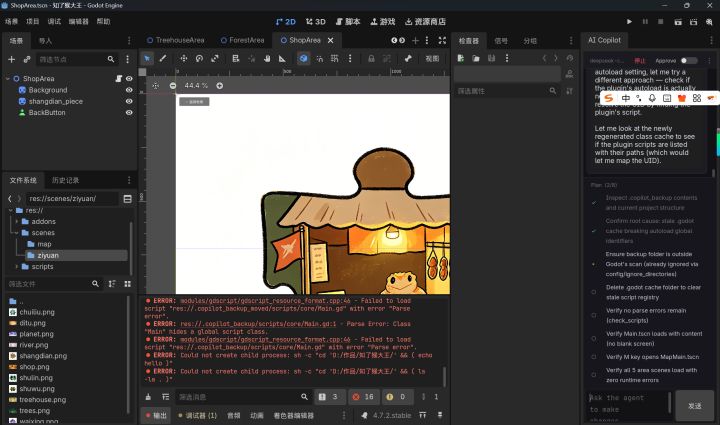720x425 pixels.
Task: Open the 3D workspace
Action: [315, 22]
